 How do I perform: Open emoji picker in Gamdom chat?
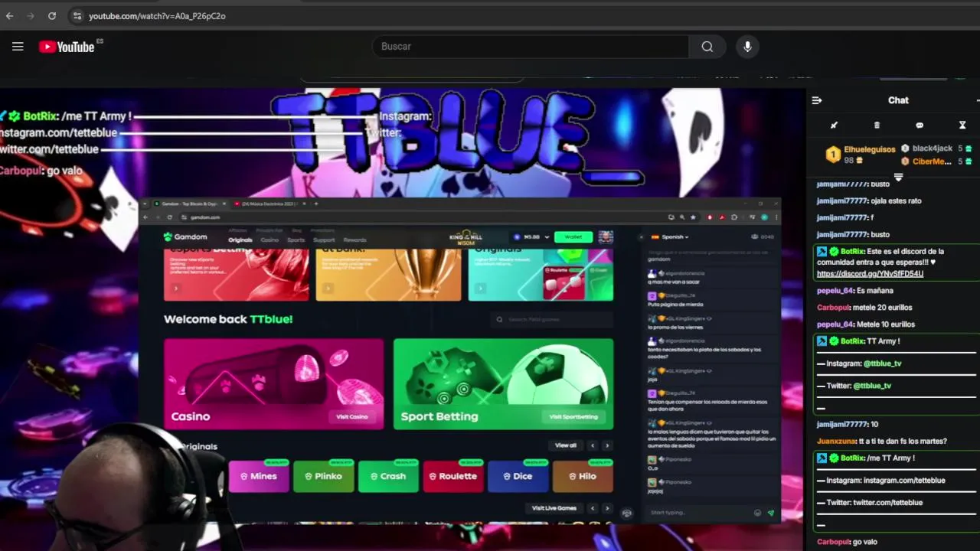click(x=757, y=513)
